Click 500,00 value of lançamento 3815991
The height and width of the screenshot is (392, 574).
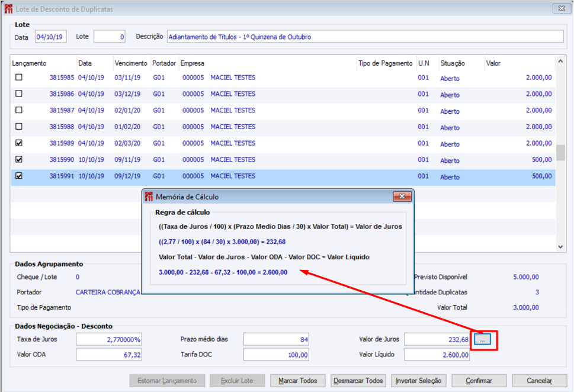point(542,176)
